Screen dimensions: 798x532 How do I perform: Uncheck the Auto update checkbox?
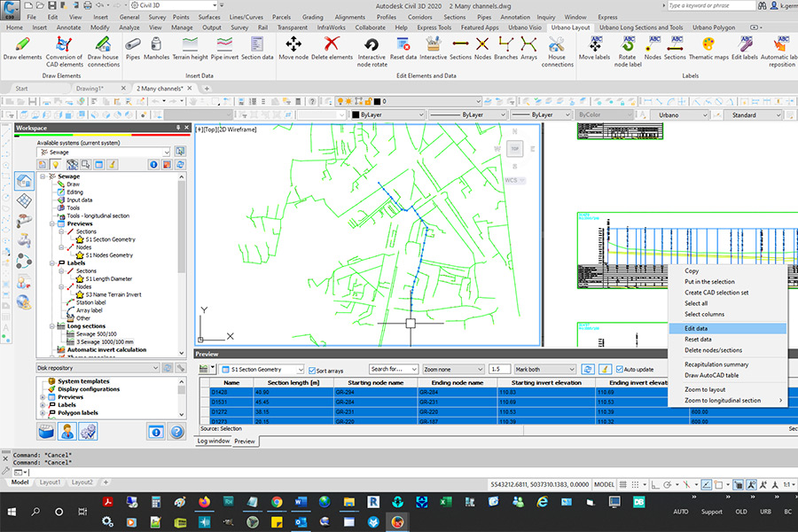pyautogui.click(x=620, y=369)
